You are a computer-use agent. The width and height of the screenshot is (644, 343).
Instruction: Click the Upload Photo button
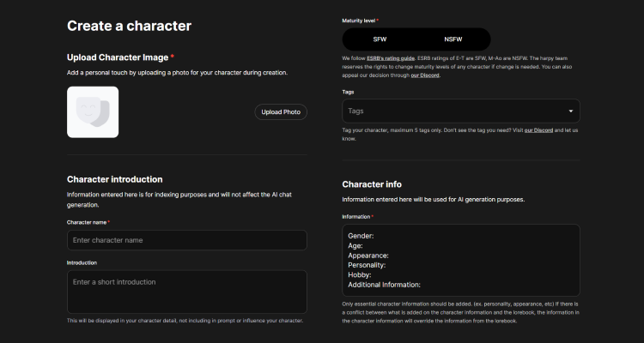(281, 112)
